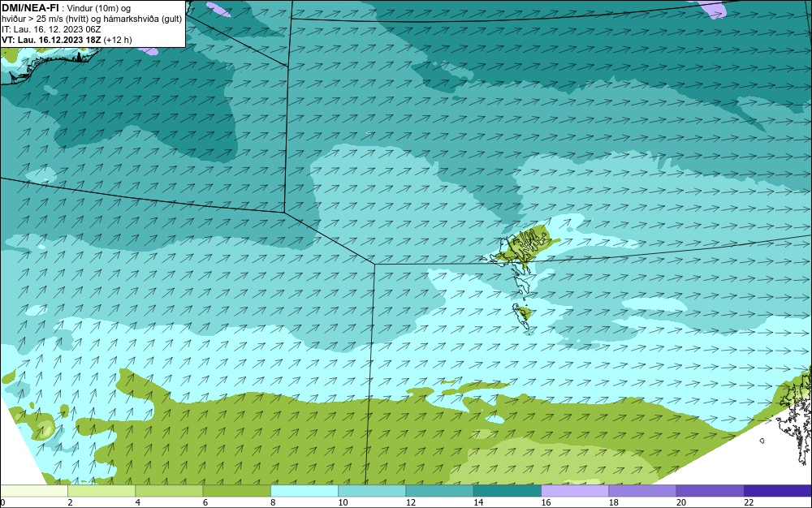Pick the 4–6 m/s green legend swatch
This screenshot has width=812, height=508.
(170, 490)
